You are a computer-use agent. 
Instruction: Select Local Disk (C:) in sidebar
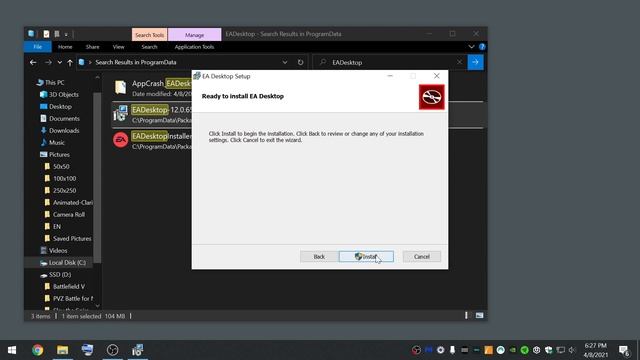tap(63, 262)
